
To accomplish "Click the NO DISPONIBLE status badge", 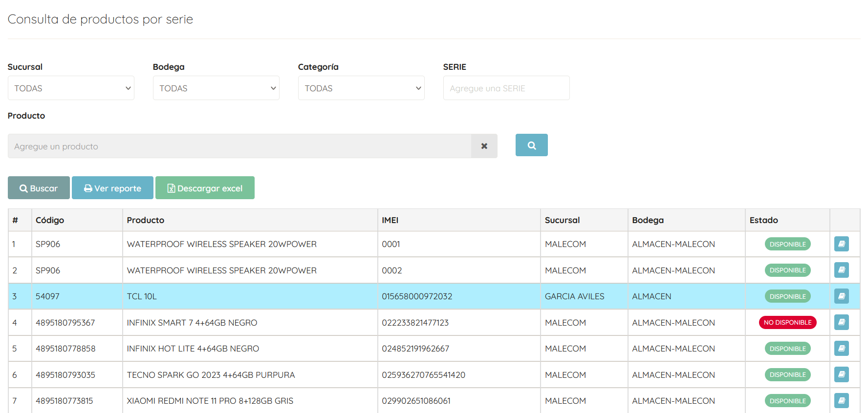I will tap(787, 322).
